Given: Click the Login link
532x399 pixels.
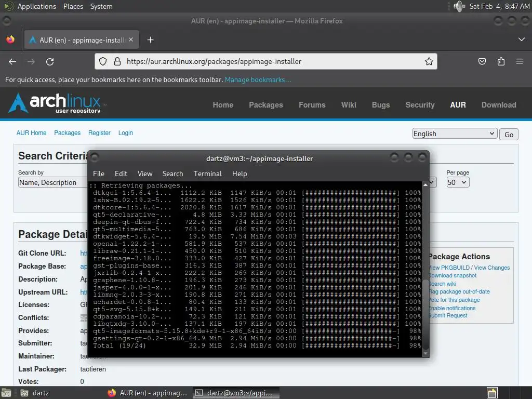Looking at the screenshot, I should [126, 133].
